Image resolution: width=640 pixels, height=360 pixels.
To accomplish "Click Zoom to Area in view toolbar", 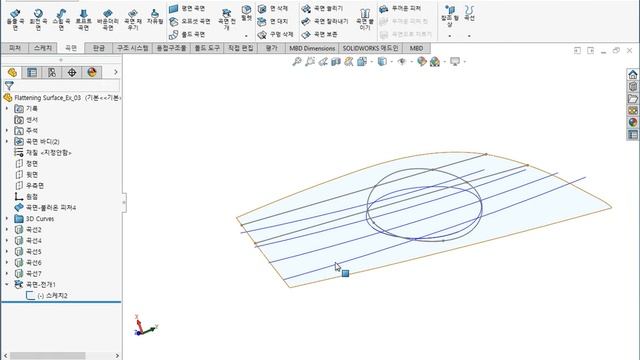I will coord(310,62).
